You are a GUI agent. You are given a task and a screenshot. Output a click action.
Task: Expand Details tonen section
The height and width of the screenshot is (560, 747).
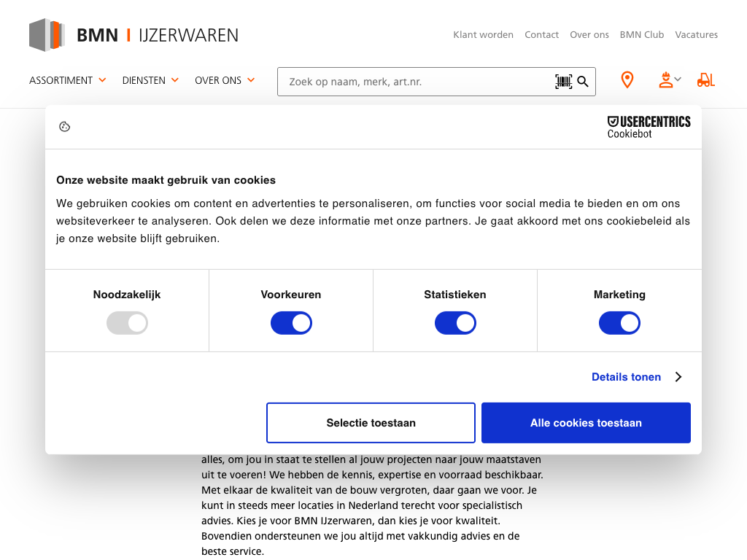[635, 377]
